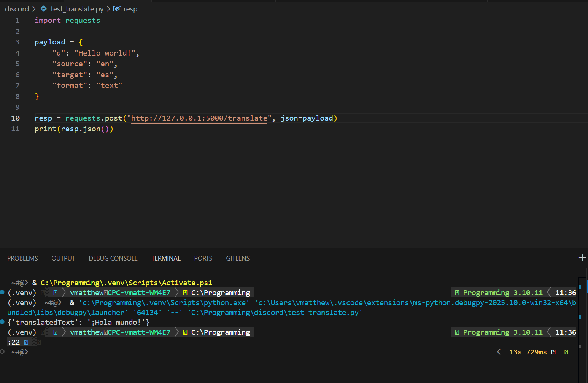Viewport: 588px width, 383px height.
Task: Open the discord folder breadcrumb
Action: tap(17, 9)
